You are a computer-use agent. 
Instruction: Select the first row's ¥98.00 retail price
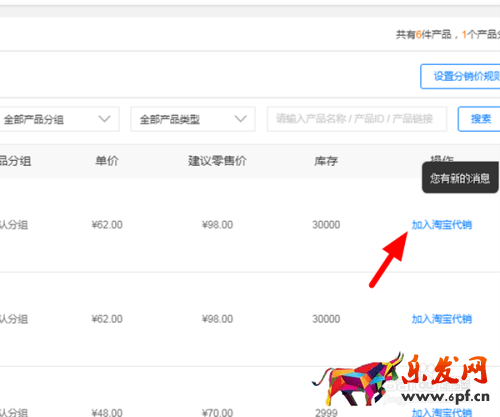(217, 225)
